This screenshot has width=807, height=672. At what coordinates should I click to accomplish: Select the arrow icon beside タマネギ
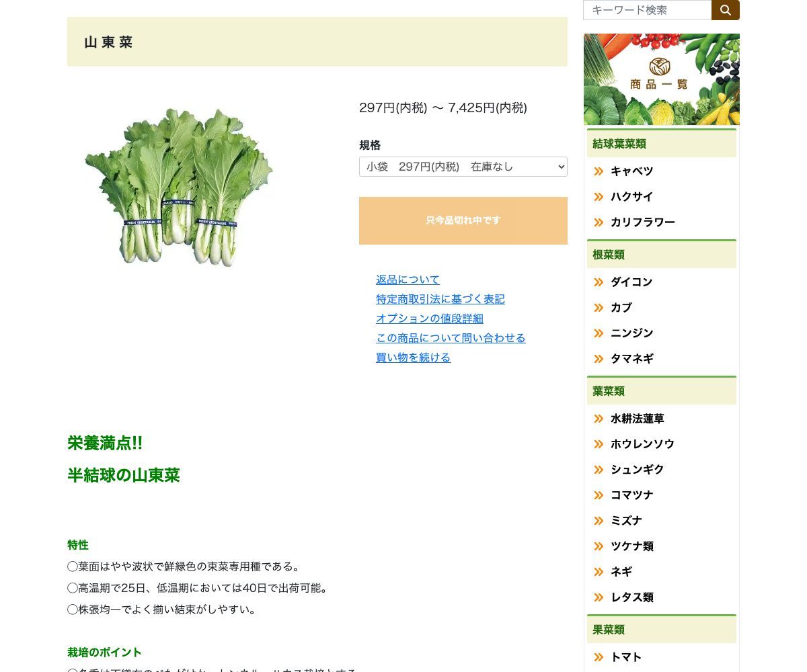(x=599, y=359)
